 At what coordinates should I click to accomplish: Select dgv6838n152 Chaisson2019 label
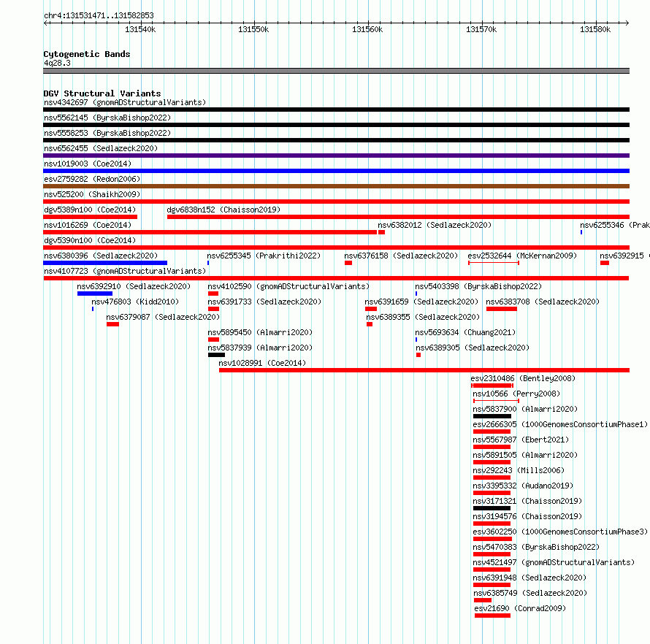coord(223,210)
